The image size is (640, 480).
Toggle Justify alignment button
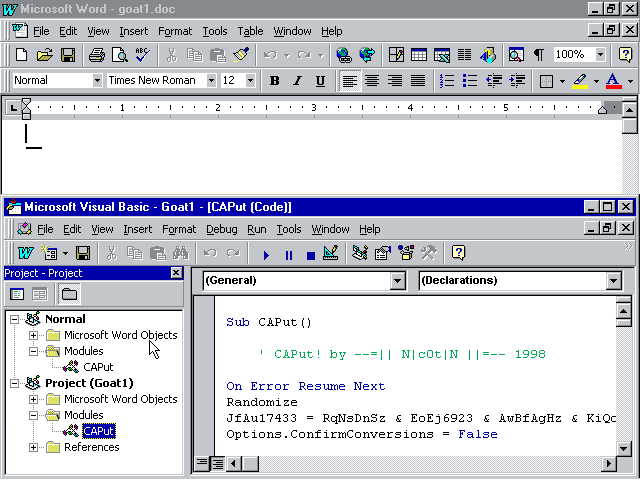tap(418, 81)
